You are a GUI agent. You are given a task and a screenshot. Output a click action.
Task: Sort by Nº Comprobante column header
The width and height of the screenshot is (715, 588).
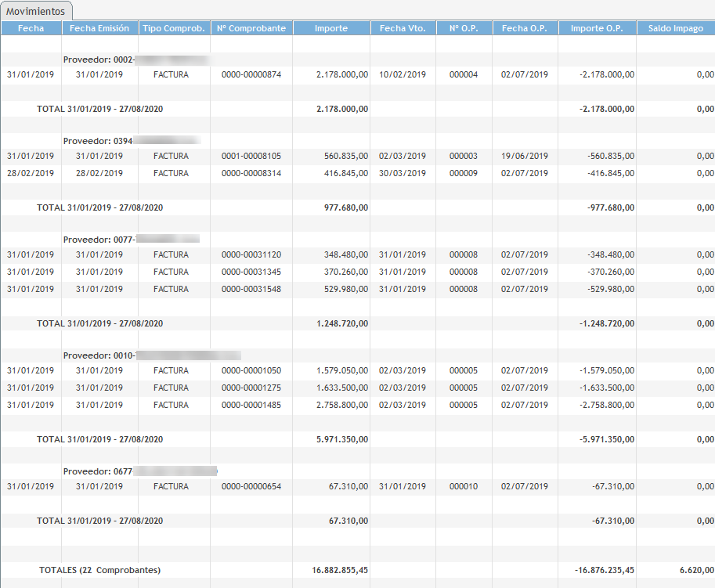click(251, 28)
